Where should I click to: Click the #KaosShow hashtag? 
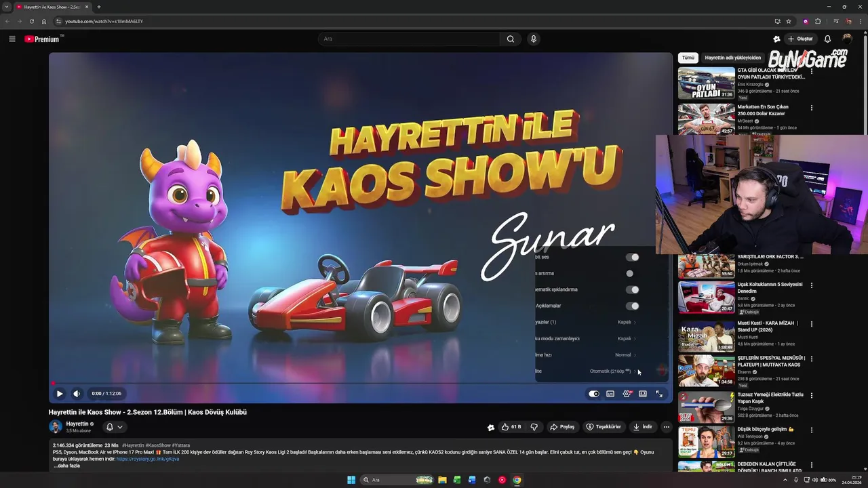click(157, 445)
